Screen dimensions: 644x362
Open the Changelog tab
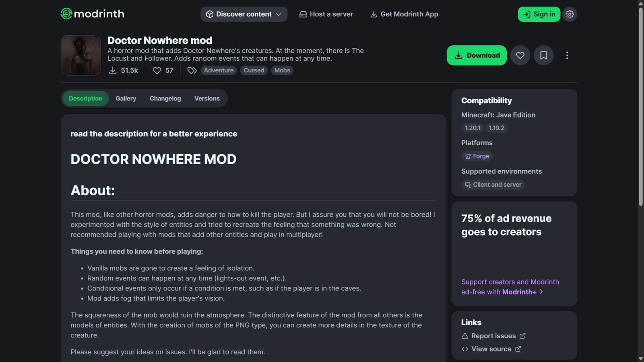[x=165, y=98]
